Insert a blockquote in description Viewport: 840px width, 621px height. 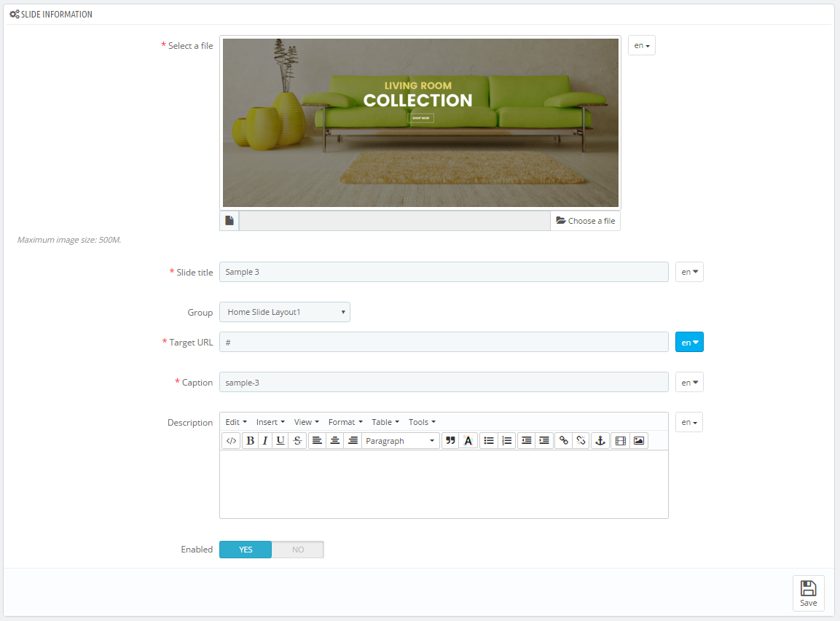[450, 440]
